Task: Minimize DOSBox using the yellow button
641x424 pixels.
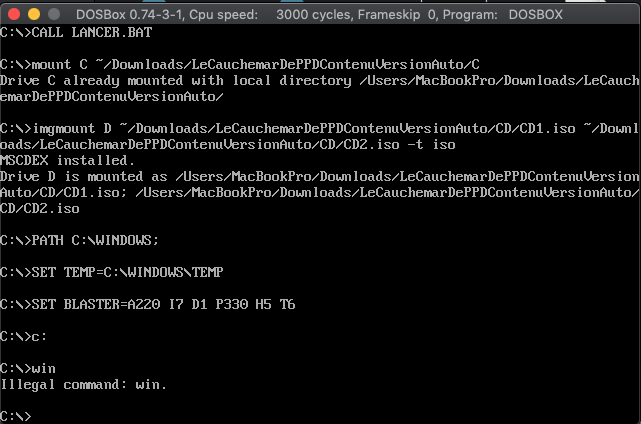Action: tap(34, 15)
